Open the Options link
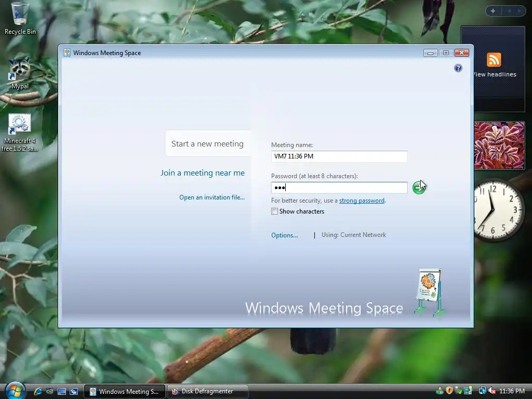The image size is (532, 399). click(284, 235)
